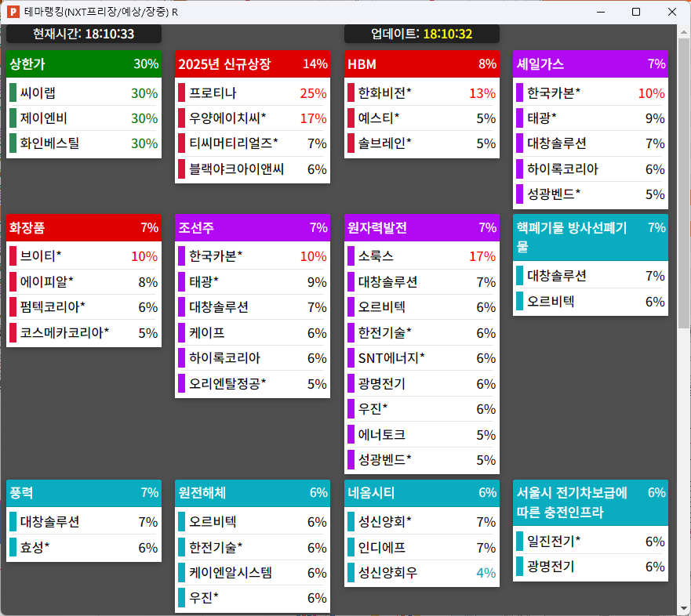Click 대창솔루션 in the 셰일가스 card
Viewport: 691px width, 616px height.
click(x=591, y=143)
